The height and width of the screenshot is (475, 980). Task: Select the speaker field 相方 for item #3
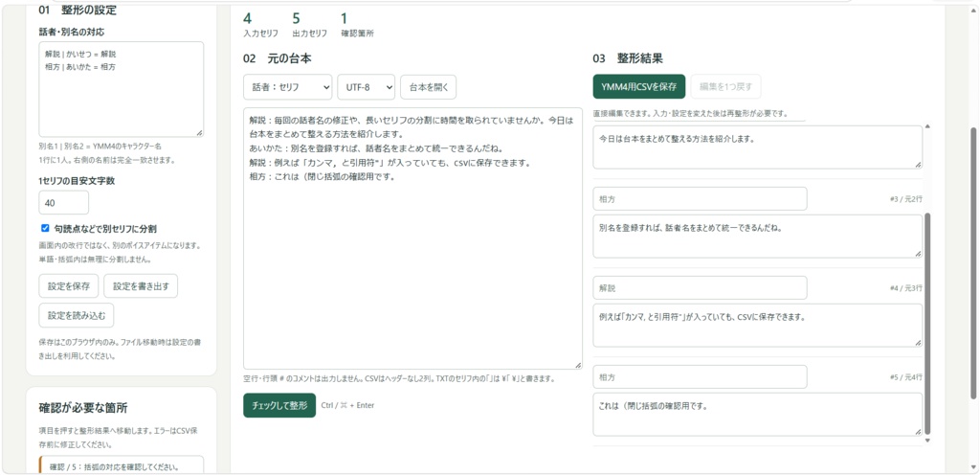[700, 199]
